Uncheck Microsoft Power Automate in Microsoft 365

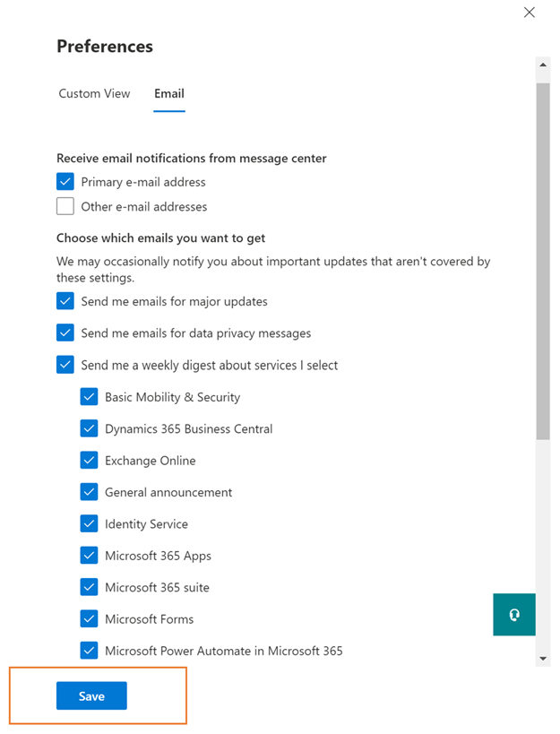tap(89, 651)
